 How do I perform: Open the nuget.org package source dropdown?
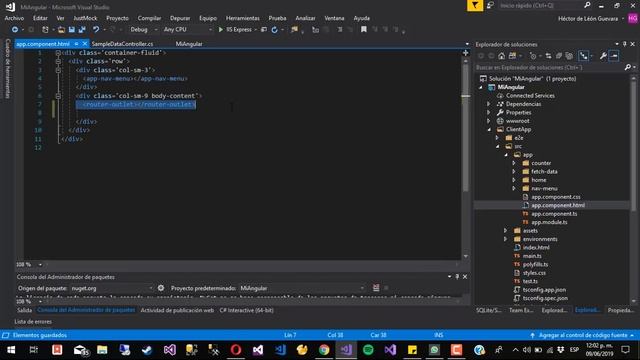[x=112, y=288]
